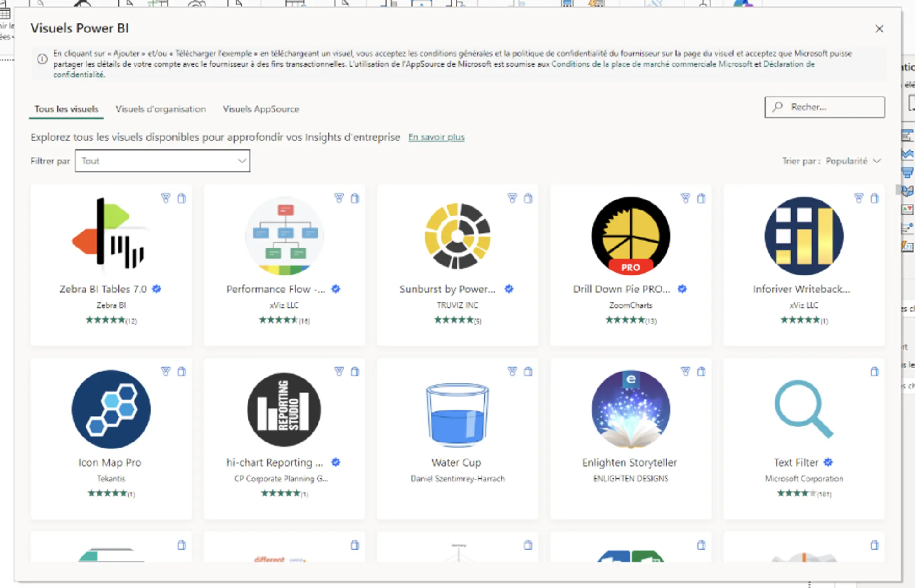Screen dimensions: 915x588
Task: Open Conditions de la place de marché link
Action: pos(651,64)
